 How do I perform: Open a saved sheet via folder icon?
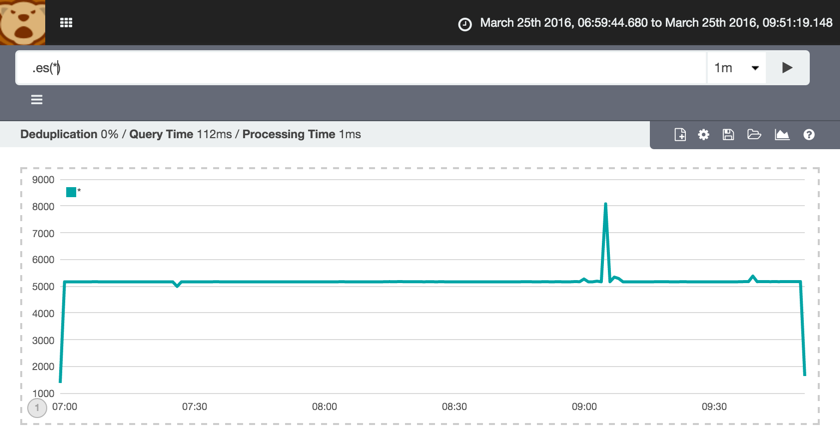754,135
